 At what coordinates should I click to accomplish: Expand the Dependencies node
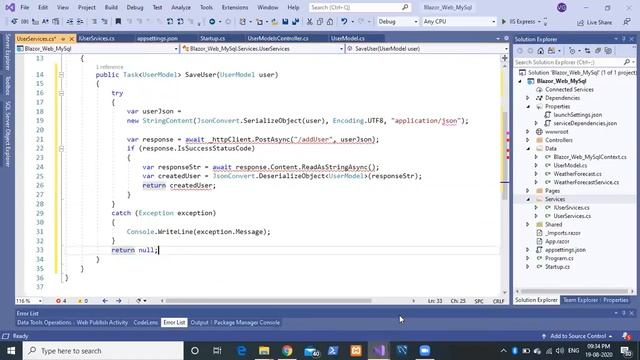[528, 98]
